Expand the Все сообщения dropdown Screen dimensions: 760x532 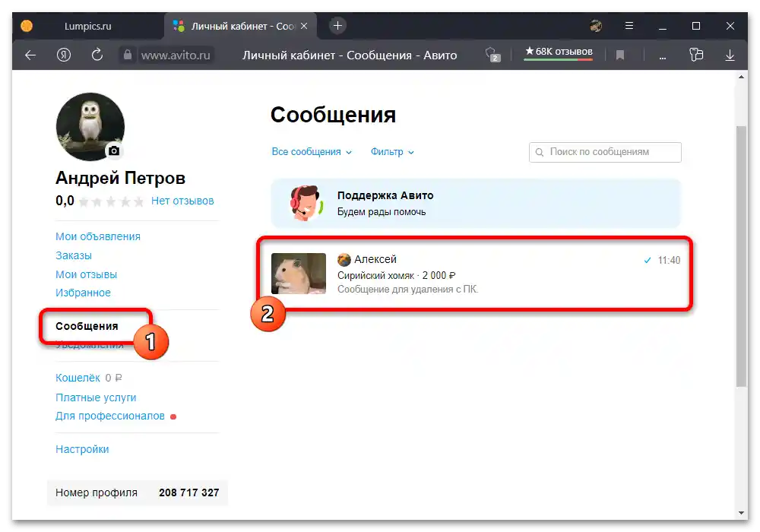pyautogui.click(x=312, y=152)
